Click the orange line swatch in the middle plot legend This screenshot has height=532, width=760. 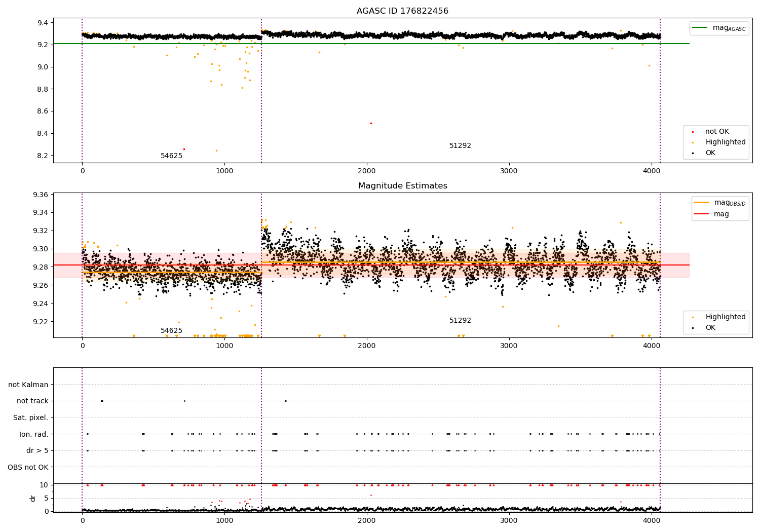[x=702, y=202]
